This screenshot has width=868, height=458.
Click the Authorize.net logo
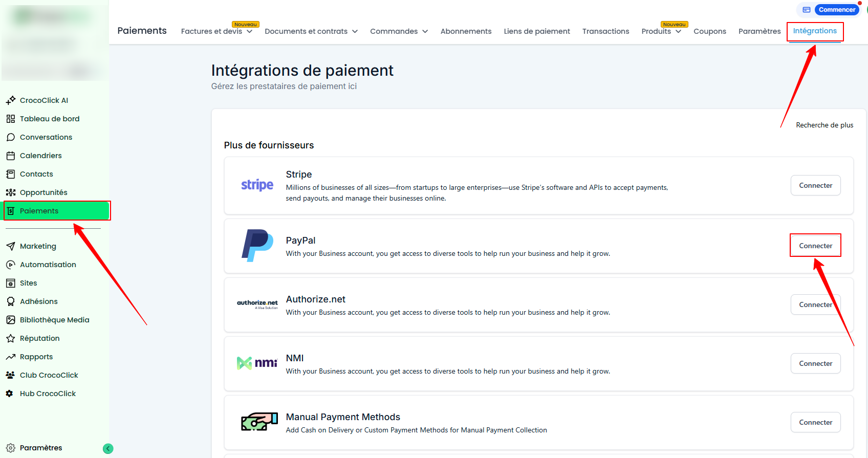257,304
